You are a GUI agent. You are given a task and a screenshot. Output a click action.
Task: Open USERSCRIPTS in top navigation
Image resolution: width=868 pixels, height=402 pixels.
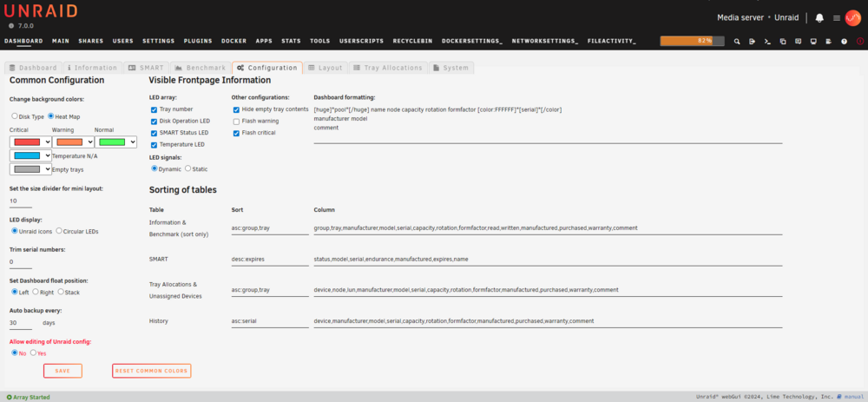(361, 41)
